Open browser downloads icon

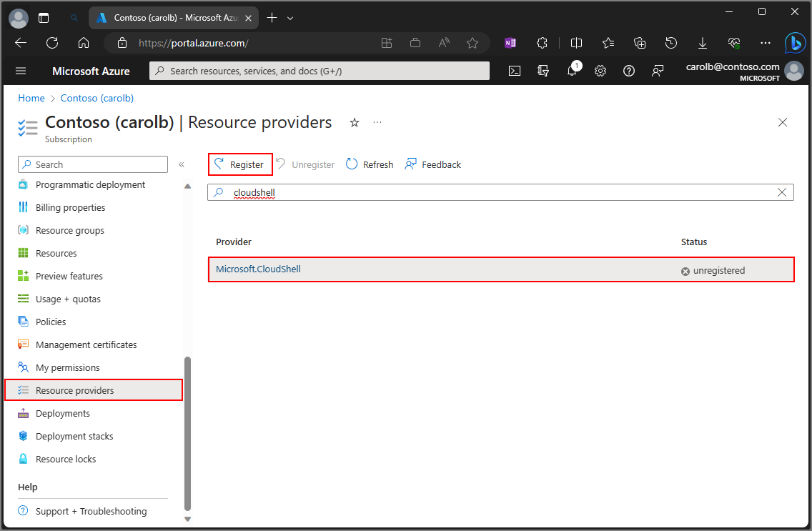tap(703, 43)
